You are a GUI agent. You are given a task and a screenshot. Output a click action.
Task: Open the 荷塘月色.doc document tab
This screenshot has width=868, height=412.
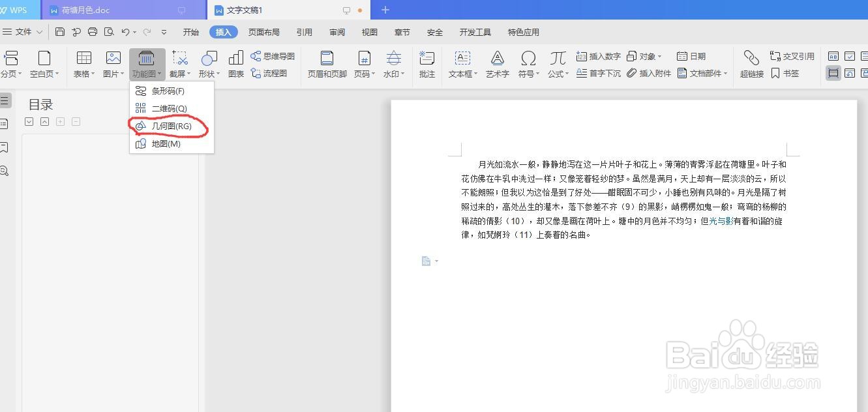(x=124, y=10)
